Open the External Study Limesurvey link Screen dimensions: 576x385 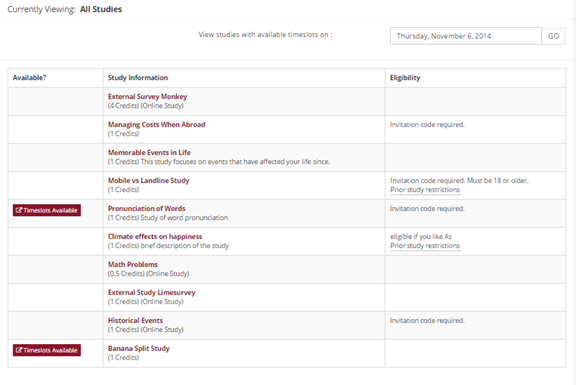pyautogui.click(x=151, y=292)
